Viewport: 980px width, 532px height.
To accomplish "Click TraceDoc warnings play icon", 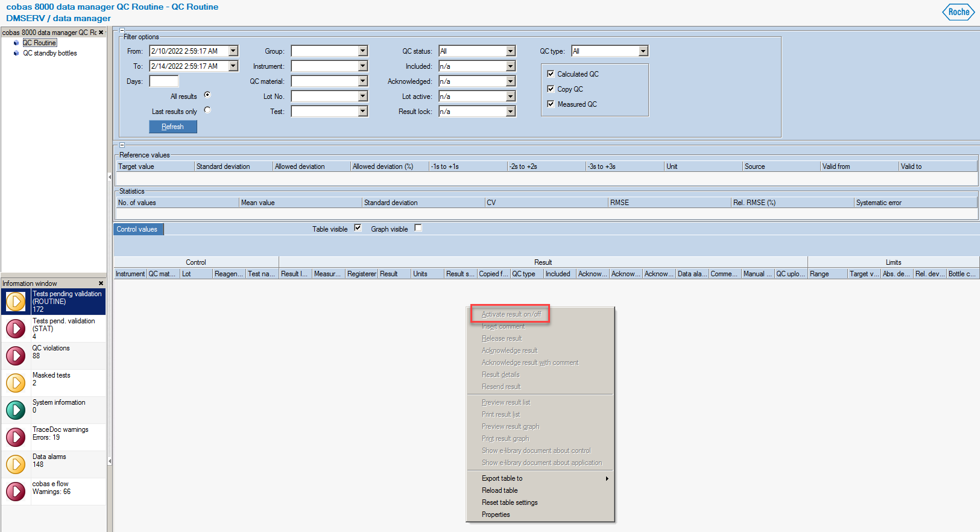I will click(x=16, y=437).
